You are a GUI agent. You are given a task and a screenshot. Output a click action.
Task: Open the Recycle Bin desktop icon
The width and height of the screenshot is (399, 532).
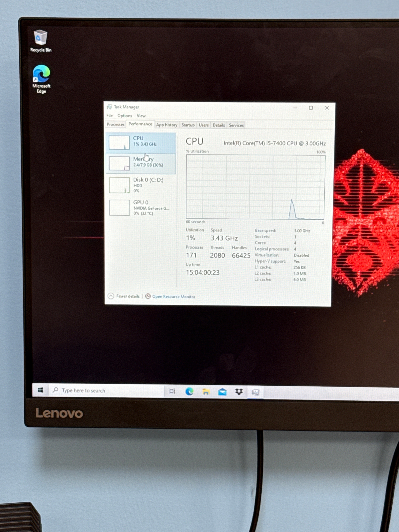pos(41,41)
